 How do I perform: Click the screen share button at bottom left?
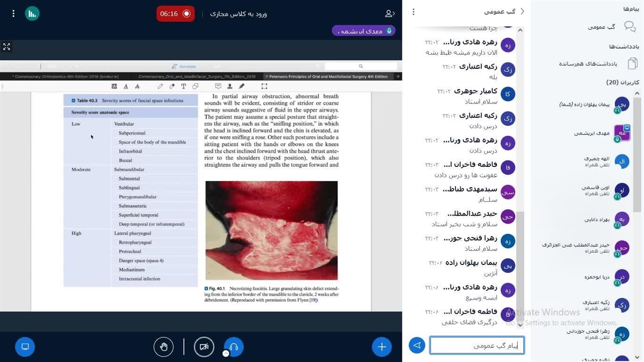(25, 347)
